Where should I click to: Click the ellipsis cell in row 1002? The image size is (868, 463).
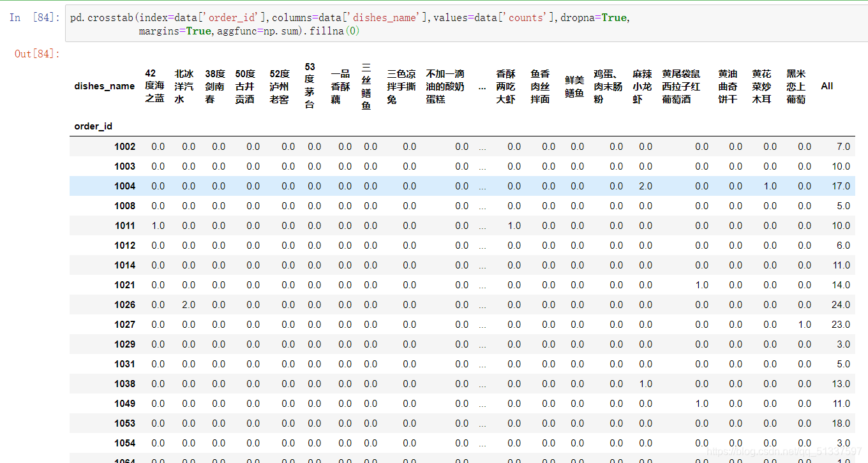(x=482, y=147)
